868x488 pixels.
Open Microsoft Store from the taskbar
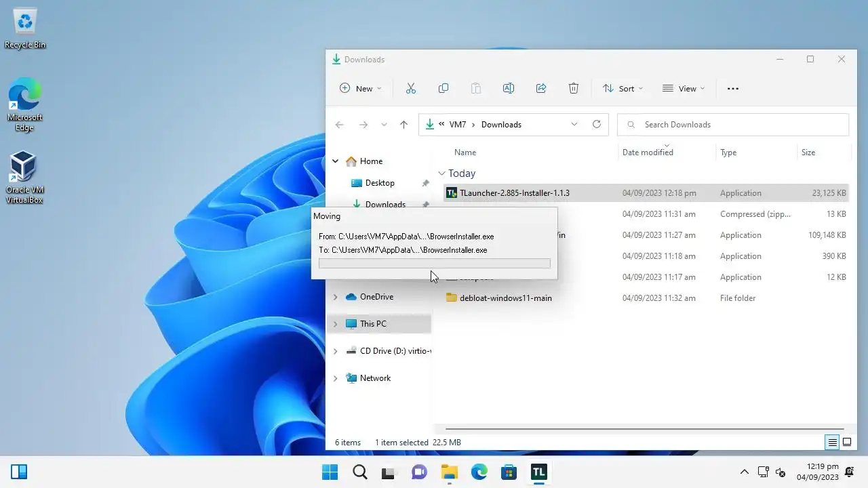[509, 472]
